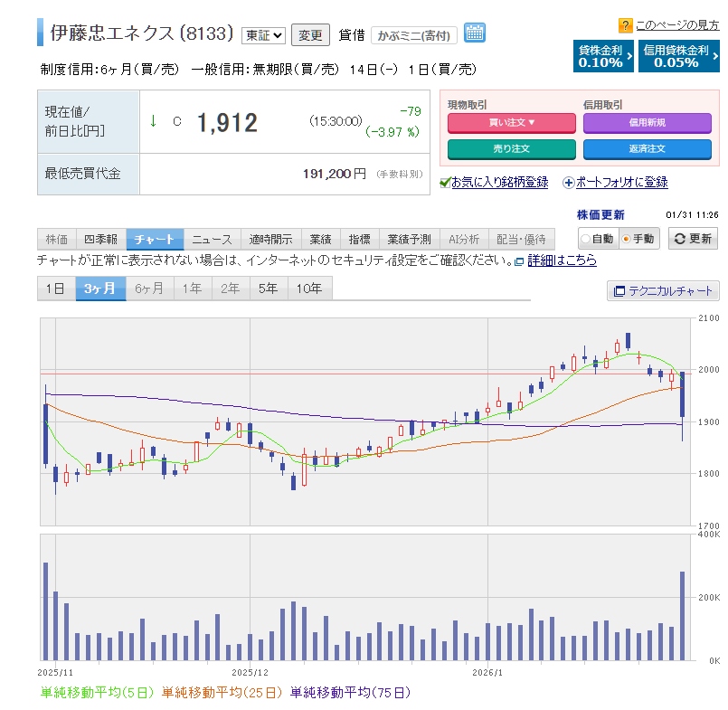Select the 手動 radio button
This screenshot has height=710, width=728.
[x=626, y=239]
